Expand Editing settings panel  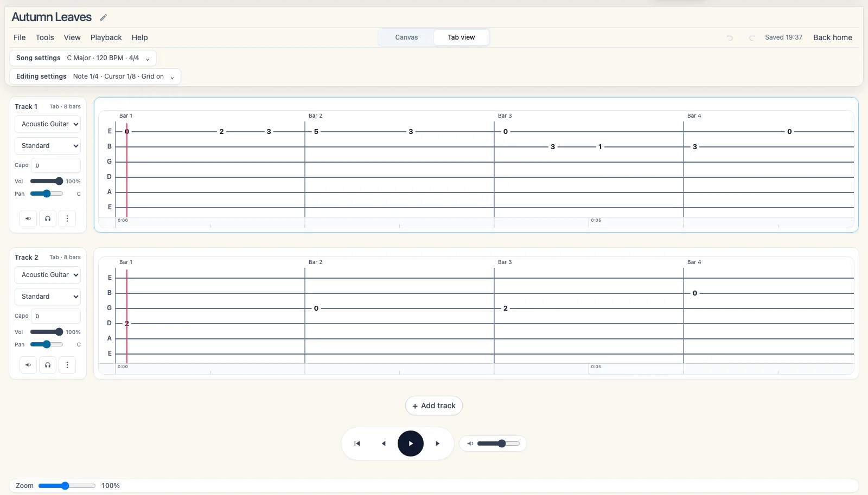tap(95, 76)
